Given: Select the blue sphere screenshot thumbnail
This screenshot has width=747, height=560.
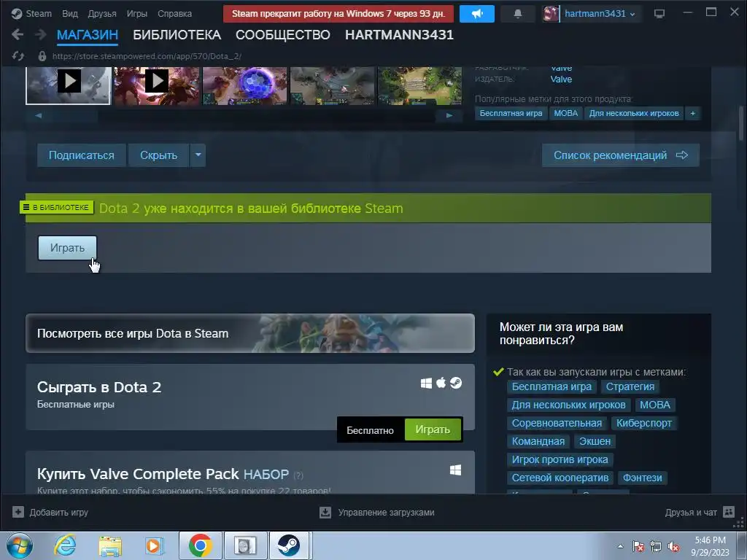Looking at the screenshot, I should 244,86.
